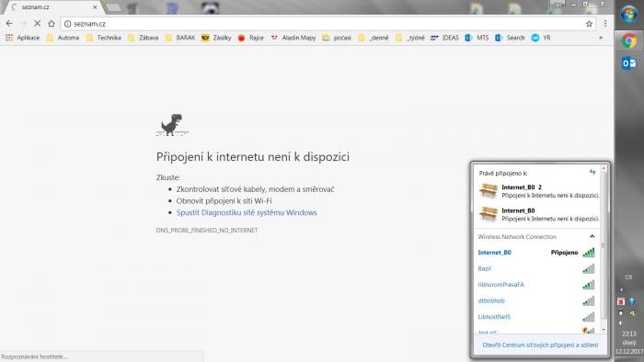
Task: Click the network list scrollbar down arrow
Action: (604, 329)
